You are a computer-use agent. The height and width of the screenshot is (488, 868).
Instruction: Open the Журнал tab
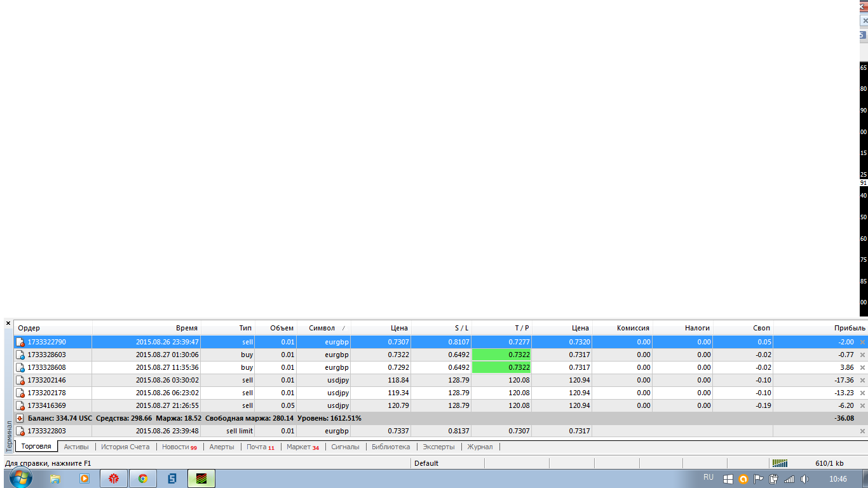click(480, 447)
